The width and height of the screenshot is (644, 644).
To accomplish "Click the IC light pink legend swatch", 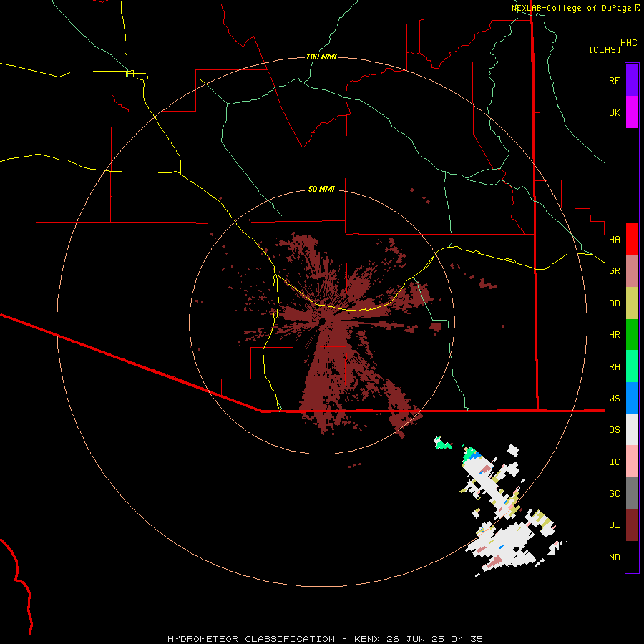I will 632,462.
